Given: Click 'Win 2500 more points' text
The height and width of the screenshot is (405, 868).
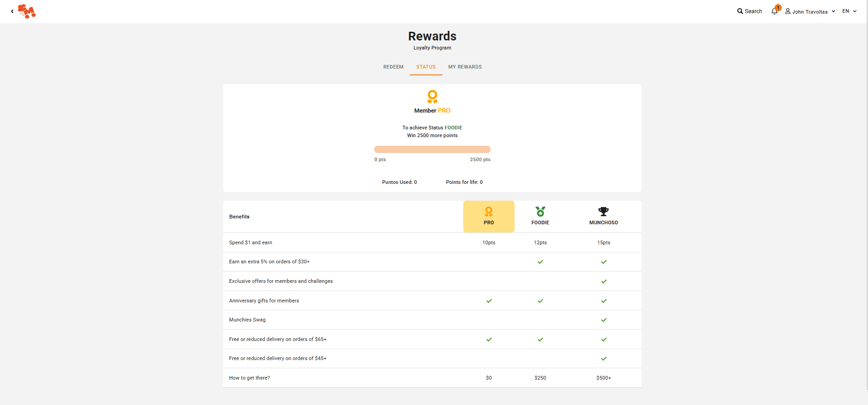Looking at the screenshot, I should tap(432, 135).
